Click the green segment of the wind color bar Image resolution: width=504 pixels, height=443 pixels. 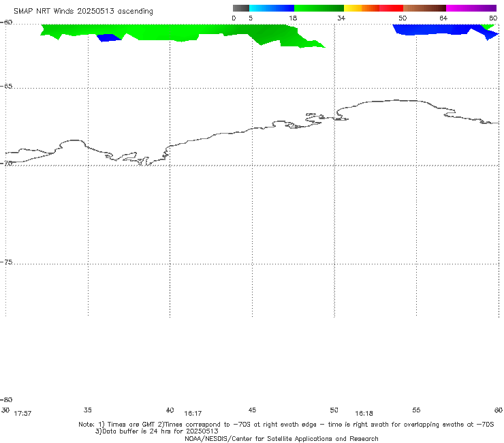click(x=319, y=8)
